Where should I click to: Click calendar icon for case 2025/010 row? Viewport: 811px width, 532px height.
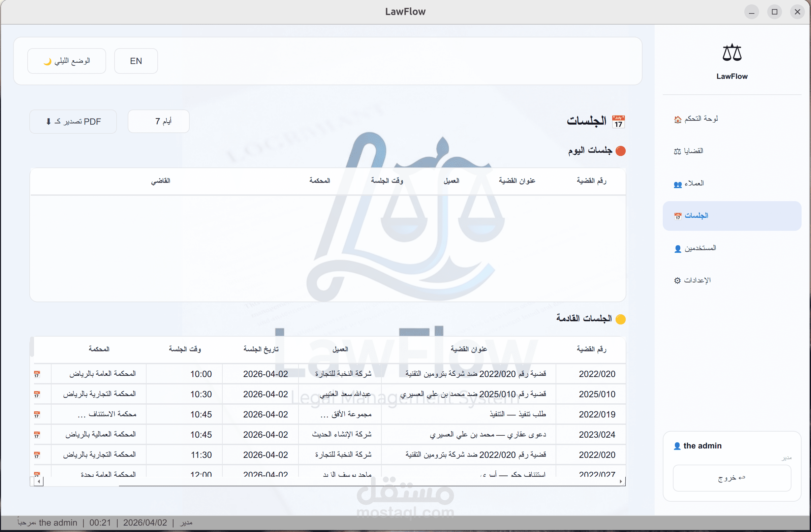[37, 394]
